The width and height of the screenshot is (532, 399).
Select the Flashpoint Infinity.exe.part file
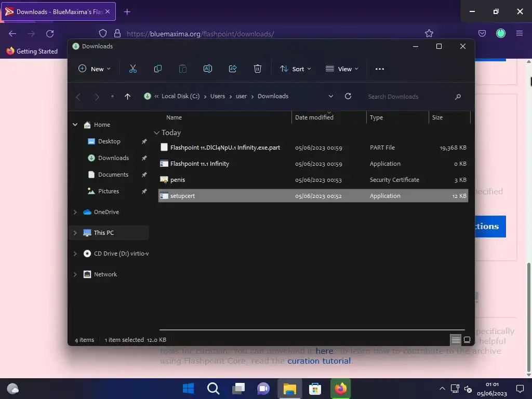(313, 148)
